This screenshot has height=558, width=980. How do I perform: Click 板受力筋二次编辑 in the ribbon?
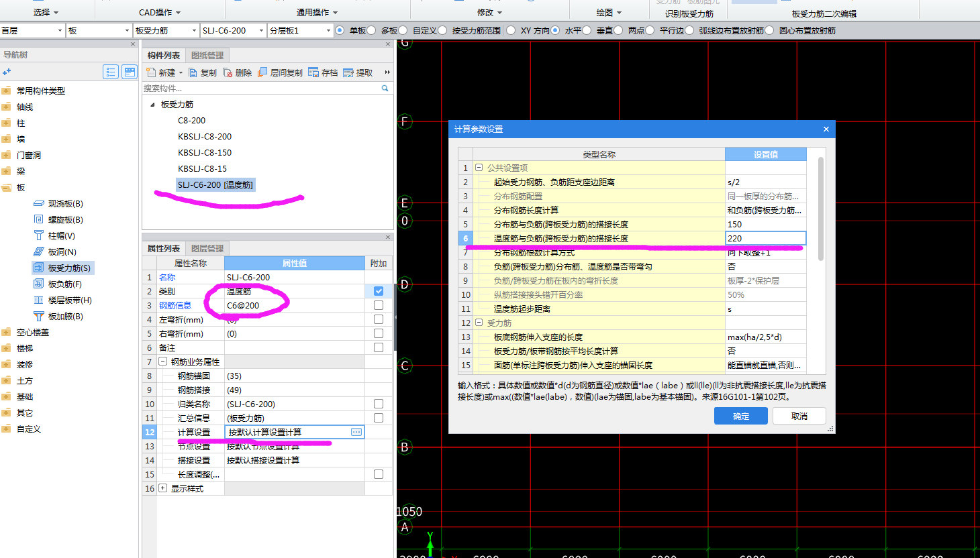[824, 13]
